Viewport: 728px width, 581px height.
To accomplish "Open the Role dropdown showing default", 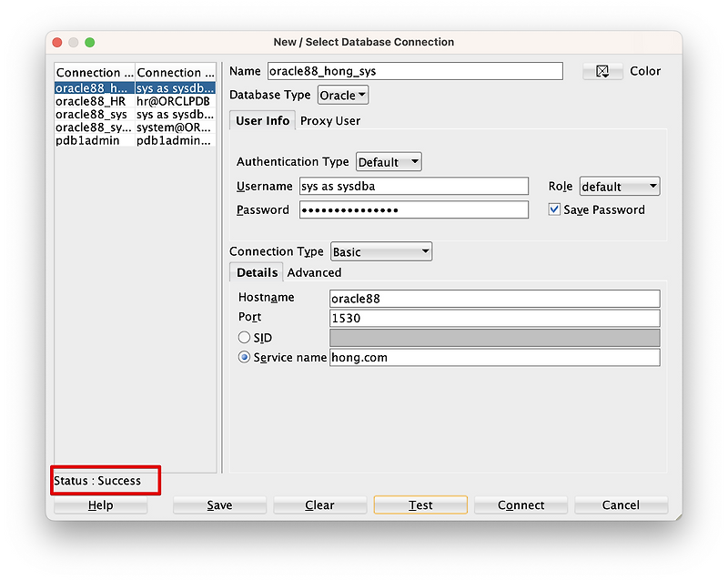I will click(619, 186).
